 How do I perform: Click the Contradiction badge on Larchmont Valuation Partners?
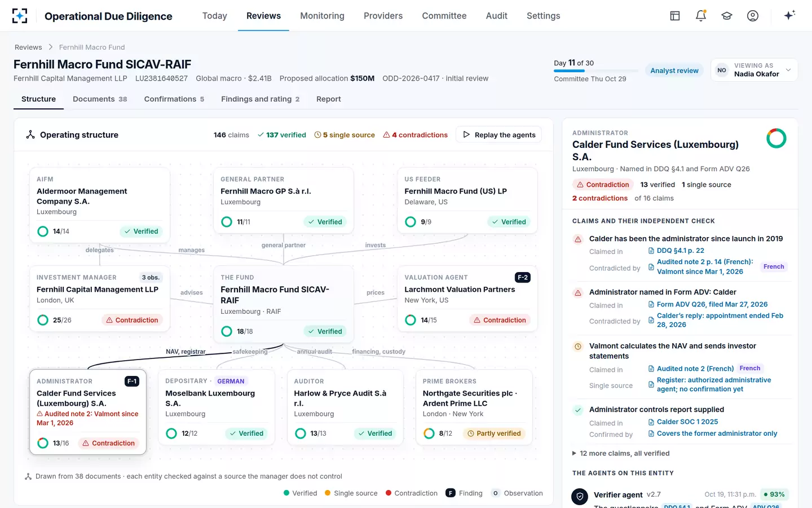click(500, 320)
